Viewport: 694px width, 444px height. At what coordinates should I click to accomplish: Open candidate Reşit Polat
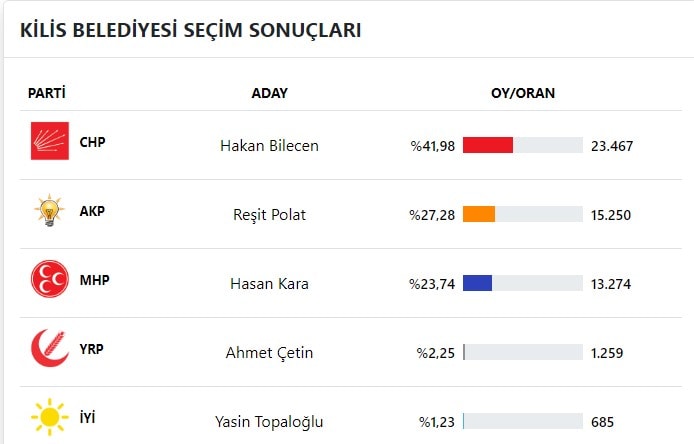click(x=269, y=215)
